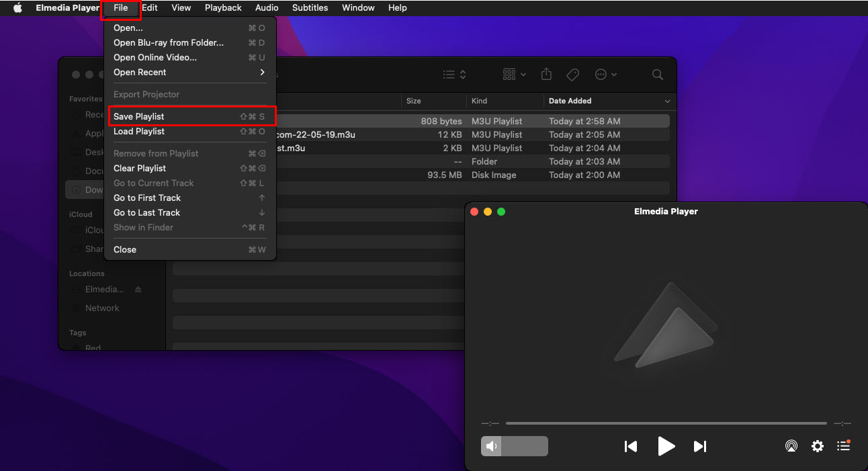868x471 pixels.
Task: Open the Audio menu
Action: 267,7
